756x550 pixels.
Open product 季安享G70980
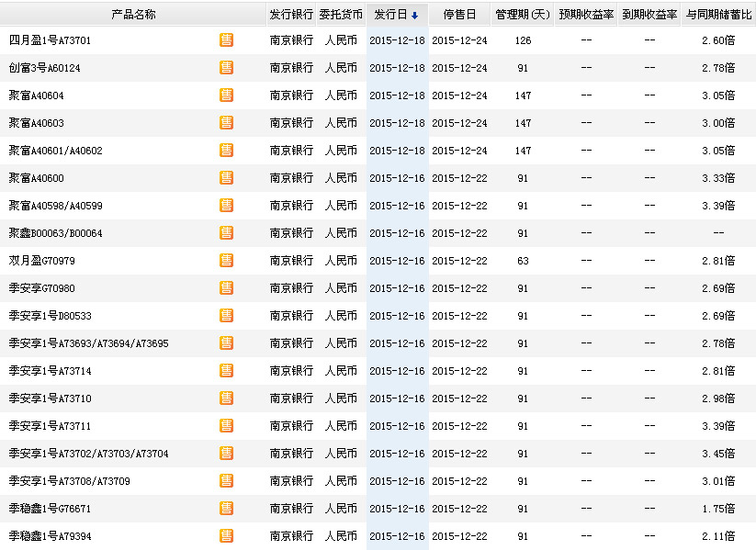click(x=42, y=288)
